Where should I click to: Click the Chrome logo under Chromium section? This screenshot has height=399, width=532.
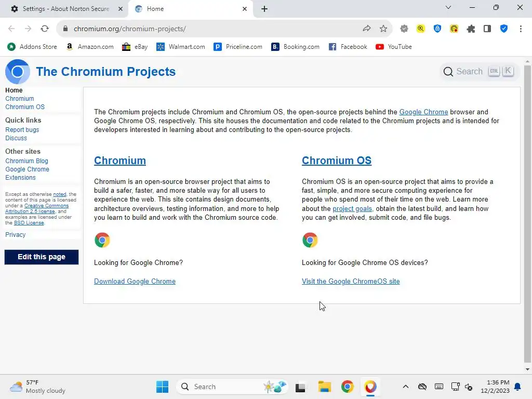(x=102, y=240)
